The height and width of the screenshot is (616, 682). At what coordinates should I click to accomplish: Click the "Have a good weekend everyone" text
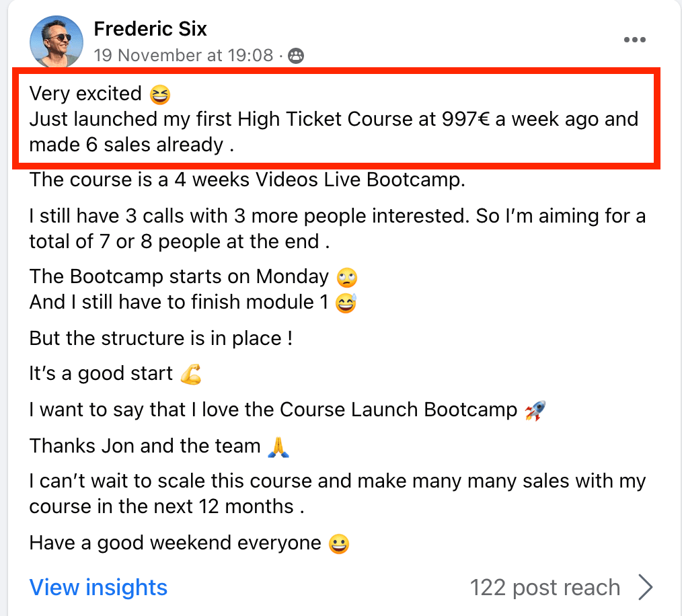(x=175, y=543)
